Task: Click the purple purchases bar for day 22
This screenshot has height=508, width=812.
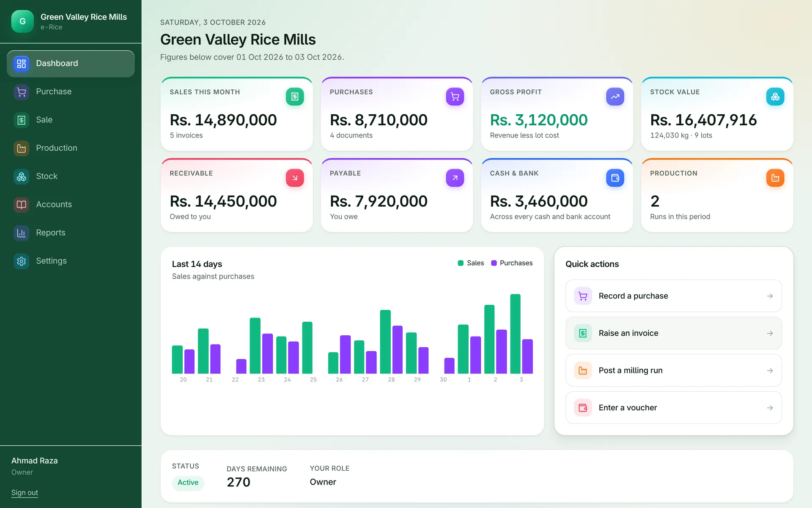Action: pos(241,366)
